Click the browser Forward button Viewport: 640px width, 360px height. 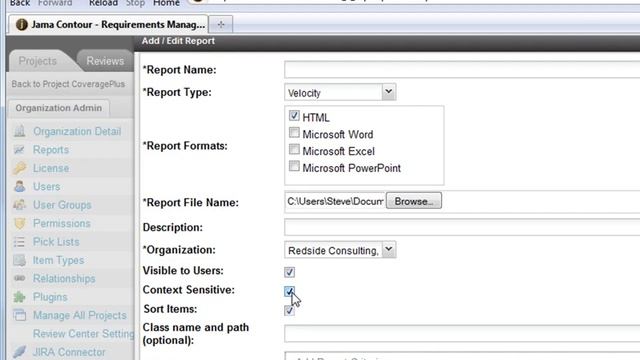tap(55, 3)
